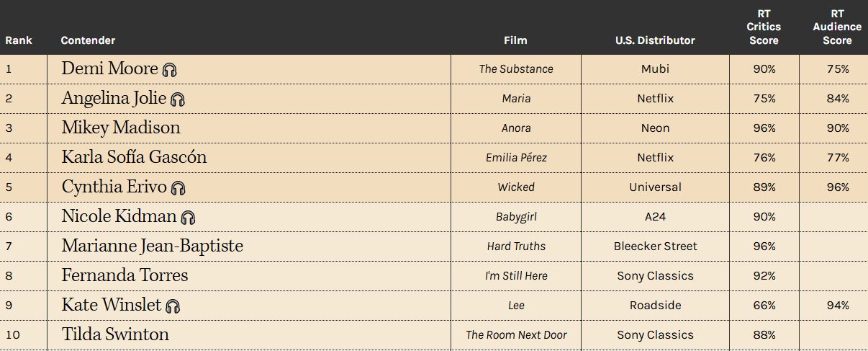The height and width of the screenshot is (351, 868).
Task: Click headphones icon next to Demi Moore
Action: (170, 70)
